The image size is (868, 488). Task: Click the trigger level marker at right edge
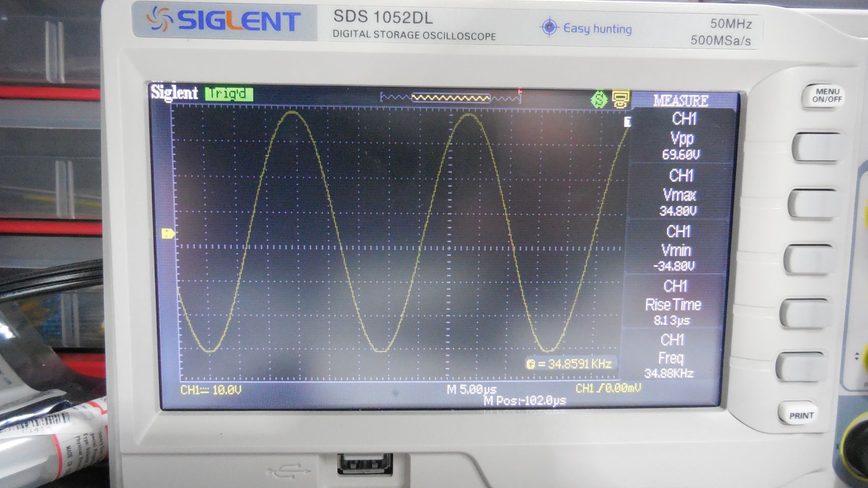coord(628,122)
